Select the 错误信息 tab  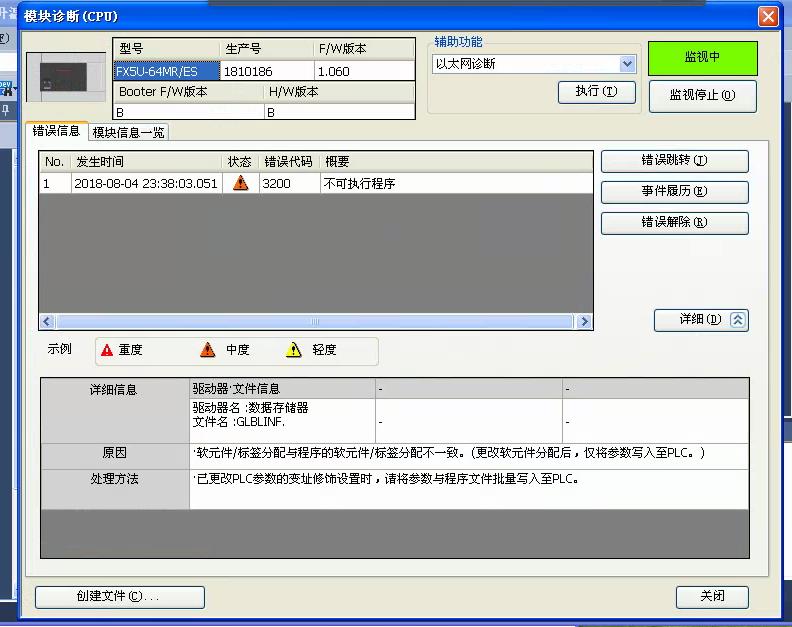click(x=56, y=131)
